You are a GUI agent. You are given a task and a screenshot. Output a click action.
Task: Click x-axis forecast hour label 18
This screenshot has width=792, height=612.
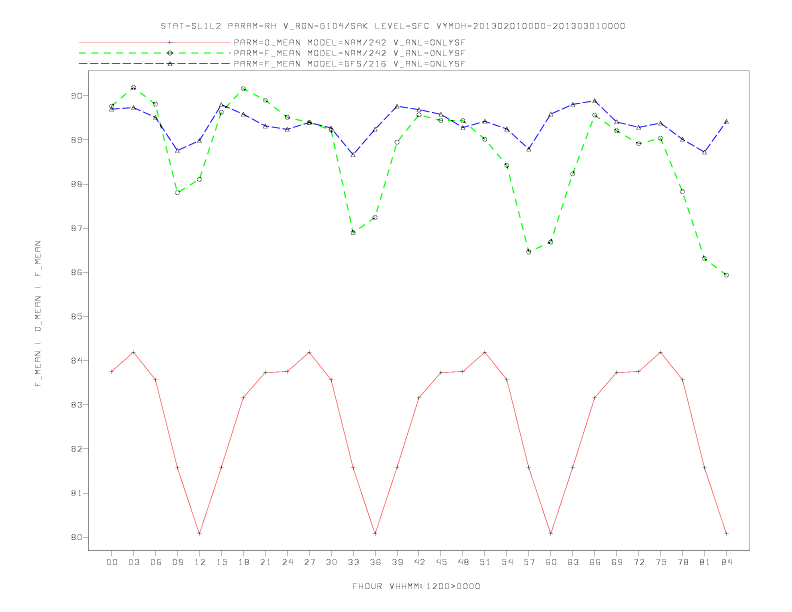coord(243,562)
